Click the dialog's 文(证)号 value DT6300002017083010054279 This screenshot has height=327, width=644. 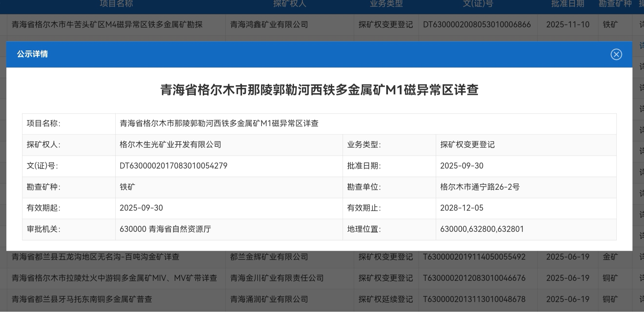point(173,166)
